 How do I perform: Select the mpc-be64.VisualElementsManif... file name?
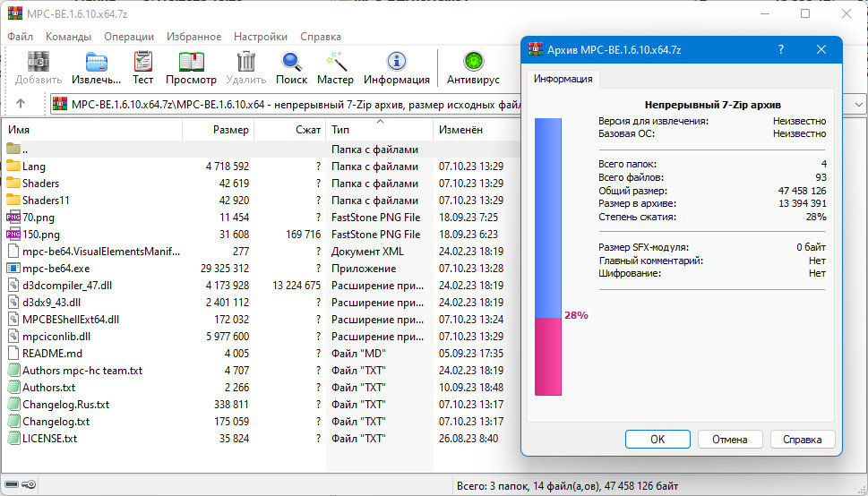101,252
